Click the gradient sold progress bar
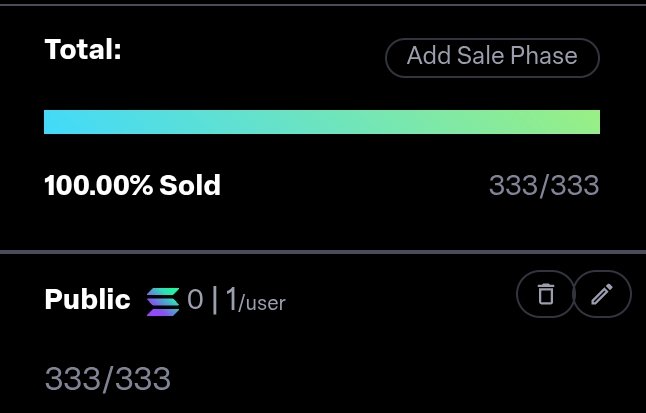 point(322,122)
